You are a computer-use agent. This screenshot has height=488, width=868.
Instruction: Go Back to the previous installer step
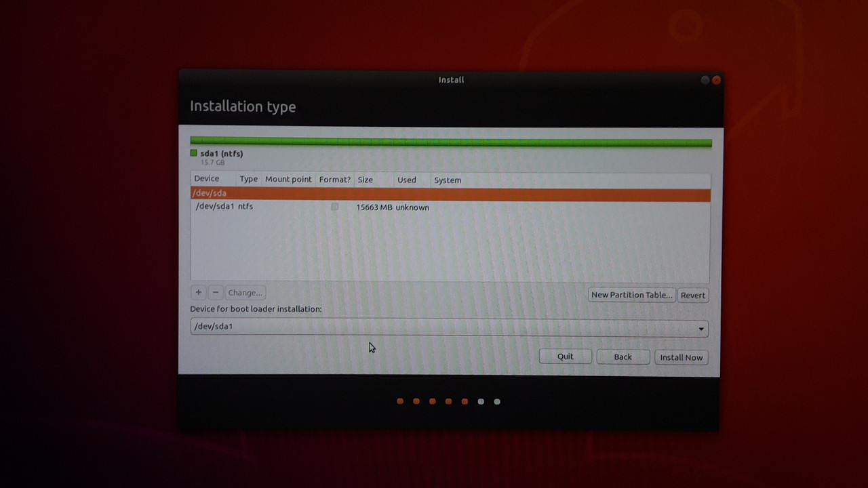pyautogui.click(x=623, y=357)
